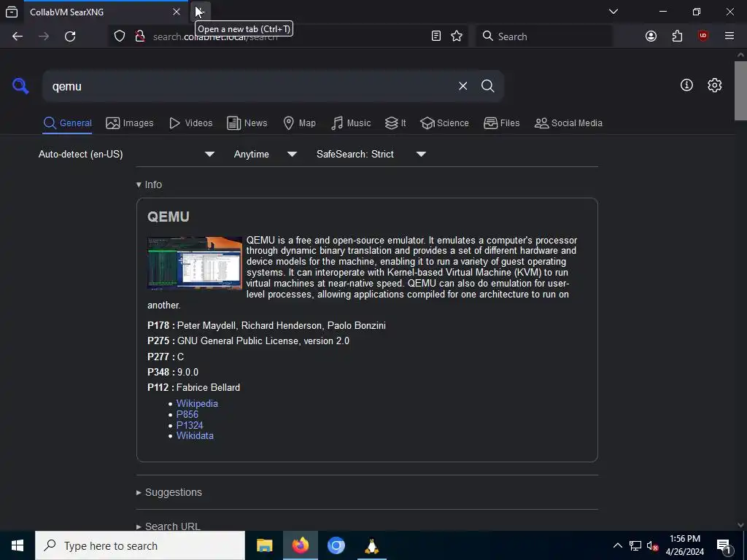Open the extensions puzzle icon

pyautogui.click(x=677, y=36)
